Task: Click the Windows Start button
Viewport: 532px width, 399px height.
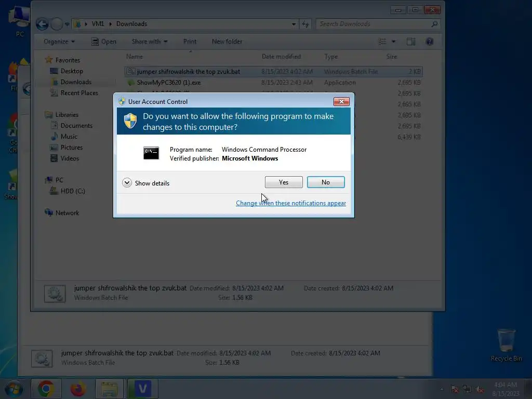Action: click(x=13, y=389)
